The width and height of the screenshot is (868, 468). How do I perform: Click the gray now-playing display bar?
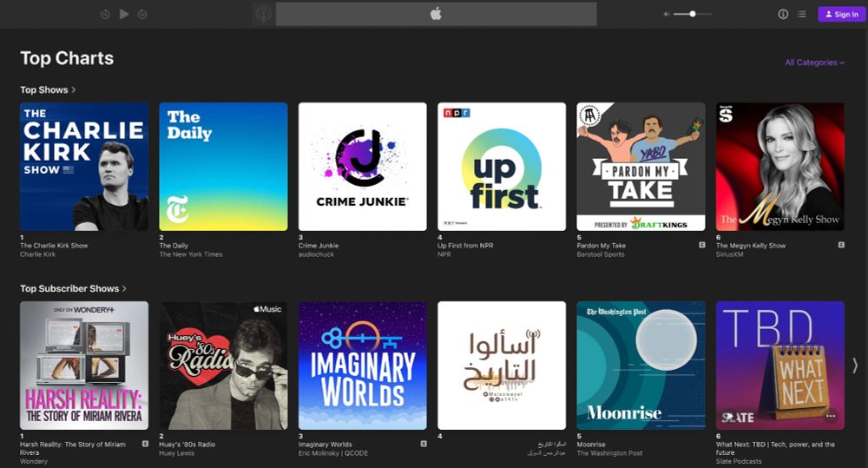(437, 14)
